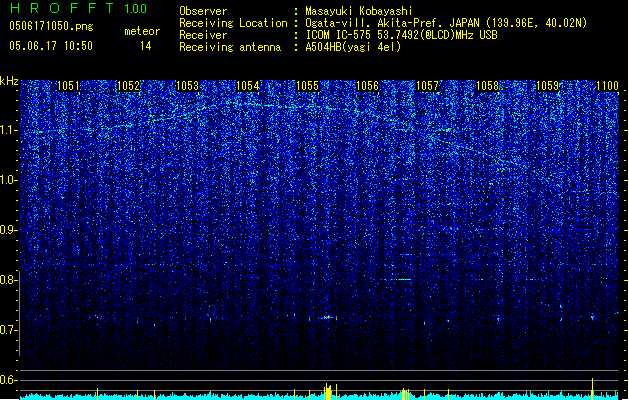Click the tall yellow spike before 1100 in the level graph
The height and width of the screenshot is (400, 629).
coord(592,388)
